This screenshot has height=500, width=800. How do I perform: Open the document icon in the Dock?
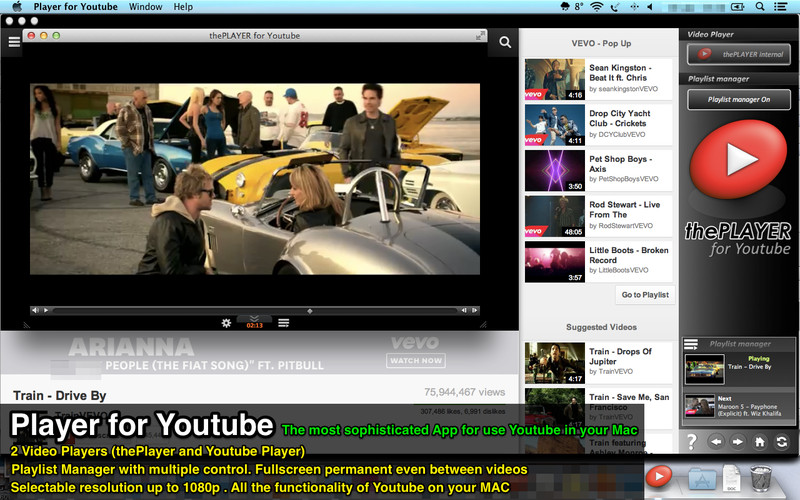click(x=732, y=478)
